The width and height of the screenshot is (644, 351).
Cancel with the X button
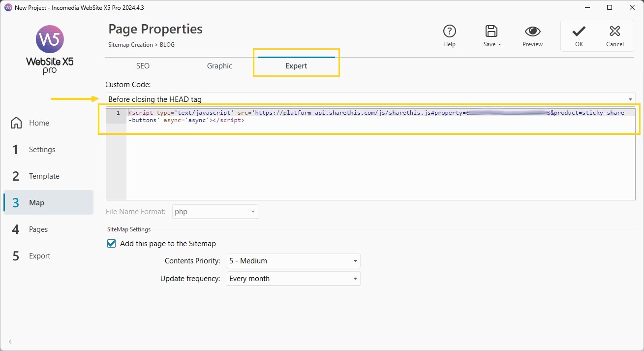pos(614,35)
